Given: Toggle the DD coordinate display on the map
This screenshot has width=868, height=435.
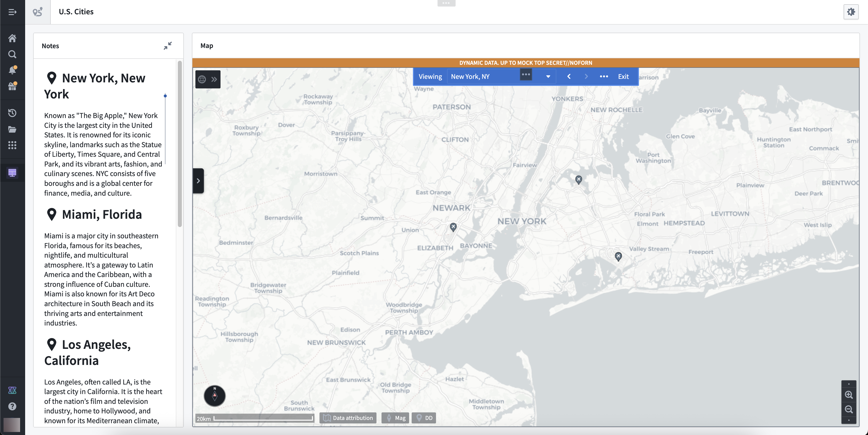Looking at the screenshot, I should pyautogui.click(x=423, y=418).
